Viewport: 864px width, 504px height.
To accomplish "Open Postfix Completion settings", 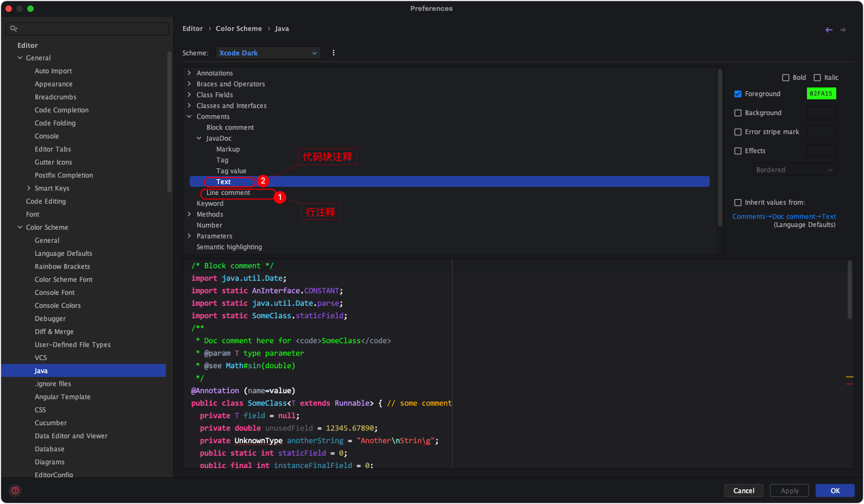I will tap(64, 175).
